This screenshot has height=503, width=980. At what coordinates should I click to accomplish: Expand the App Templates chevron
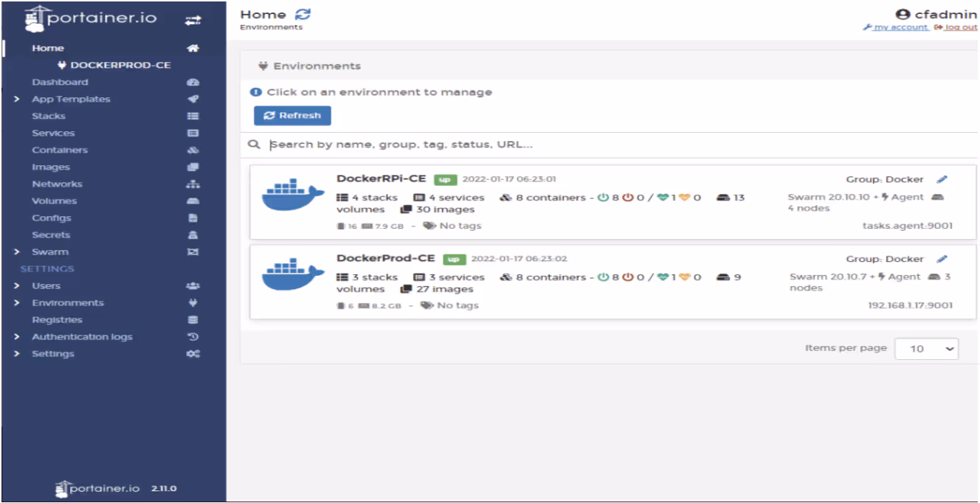click(x=16, y=99)
